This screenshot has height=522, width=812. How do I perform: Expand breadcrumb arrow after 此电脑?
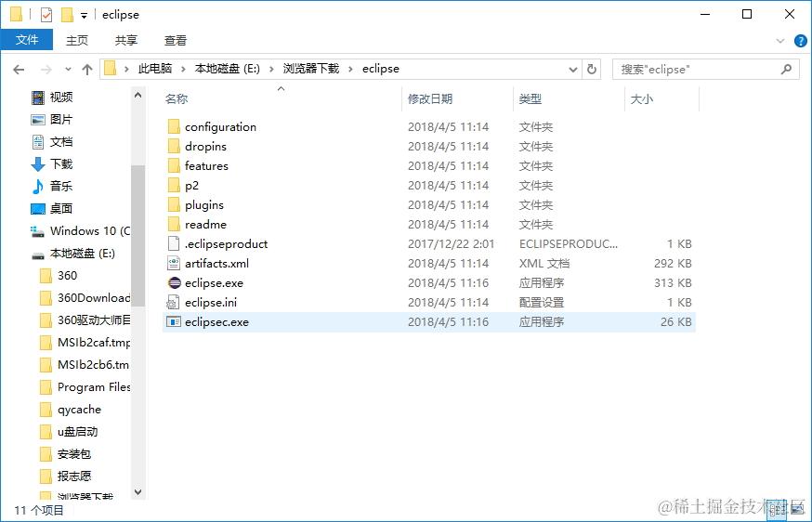pos(183,69)
